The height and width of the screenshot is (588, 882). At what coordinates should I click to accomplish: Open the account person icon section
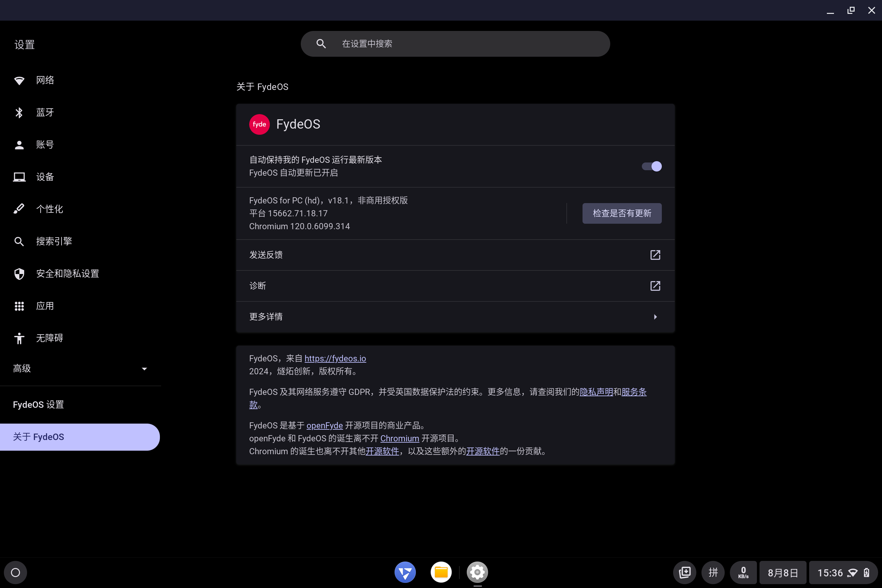click(19, 145)
